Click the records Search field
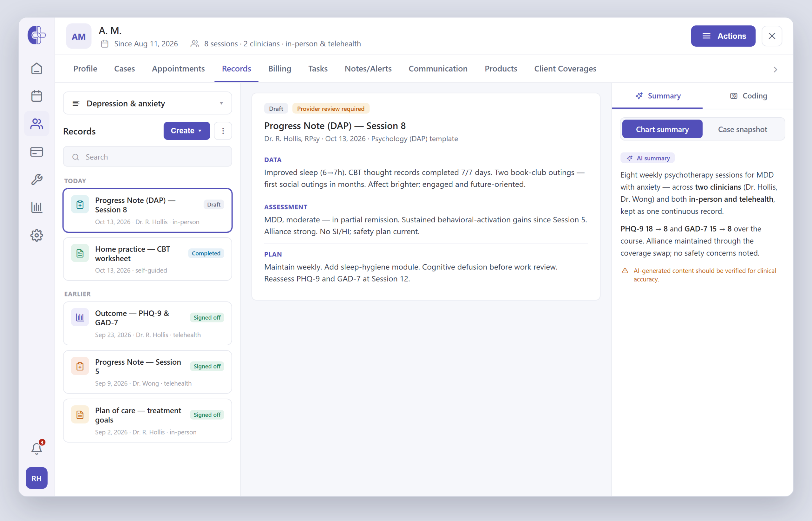 [x=147, y=157]
